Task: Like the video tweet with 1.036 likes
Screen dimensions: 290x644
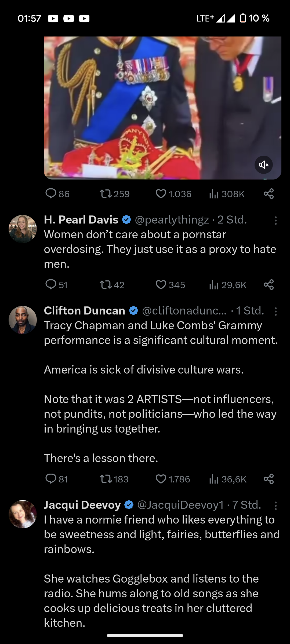Action: pos(161,194)
